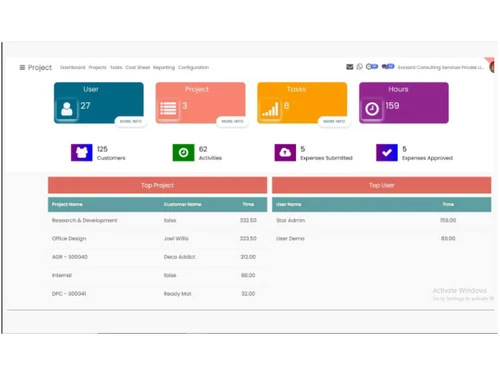Screen dimensions: 500x375
Task: Click the Project app title
Action: tap(40, 67)
